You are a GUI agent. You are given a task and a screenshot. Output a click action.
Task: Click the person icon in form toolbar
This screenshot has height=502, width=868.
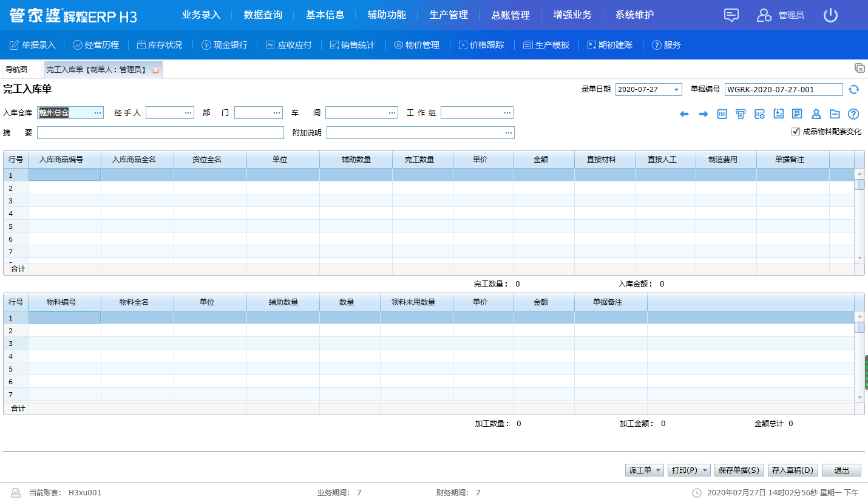pos(816,114)
